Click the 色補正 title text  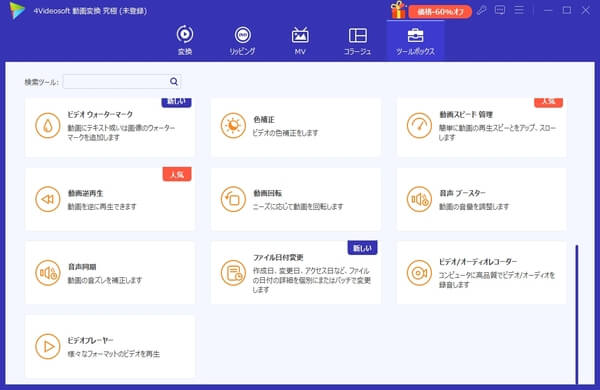tap(264, 120)
